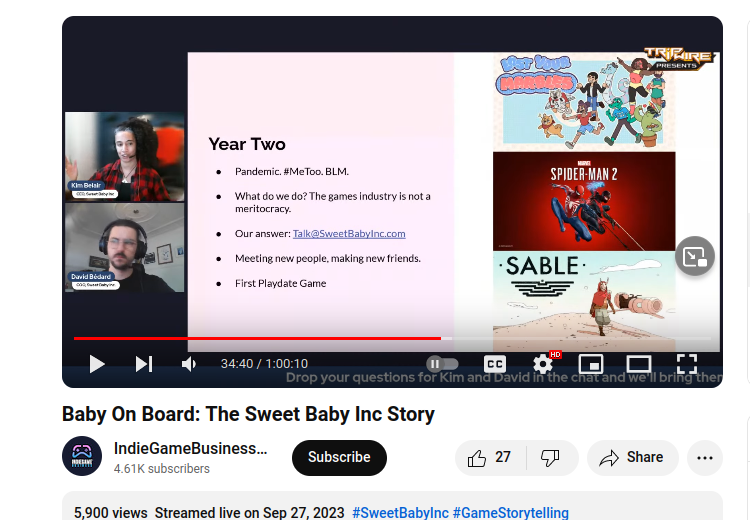Click the Pandemic. #MeToo. BLM. bullet
Screen dimensions: 750x520
[x=292, y=171]
